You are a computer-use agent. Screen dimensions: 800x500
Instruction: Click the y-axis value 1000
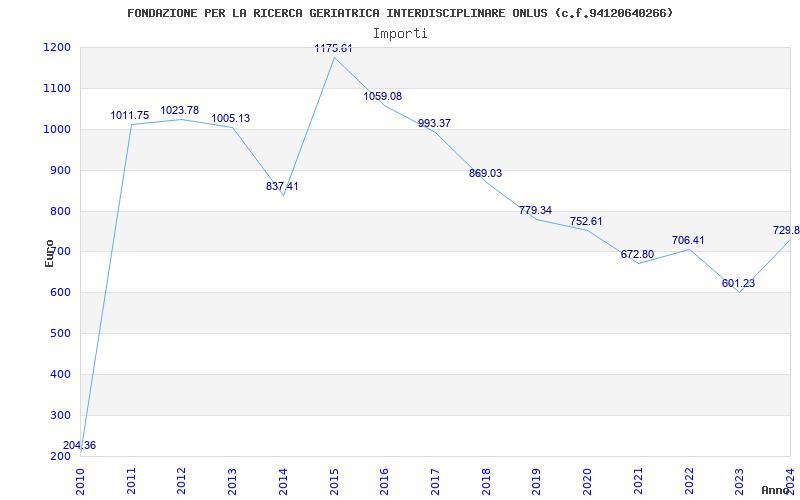55,129
